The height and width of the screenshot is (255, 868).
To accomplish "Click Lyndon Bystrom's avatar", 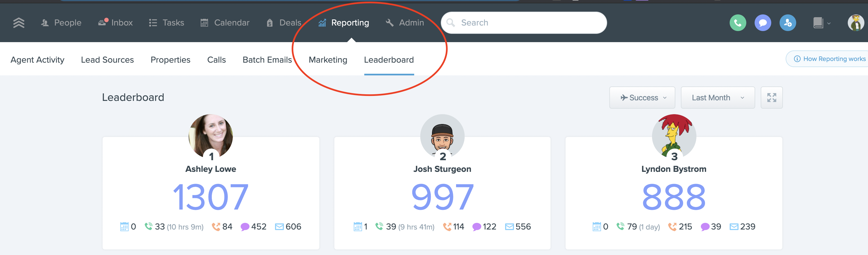I will tap(674, 136).
